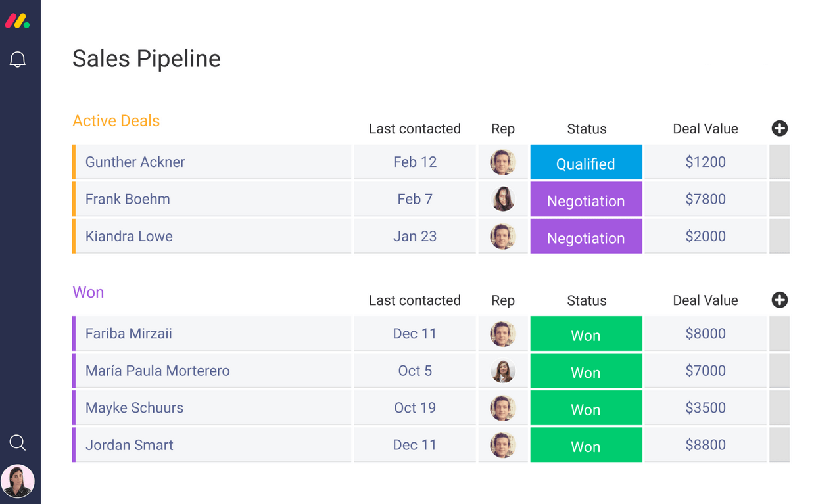Open the search magnifier icon
This screenshot has width=814, height=504.
pos(18,442)
